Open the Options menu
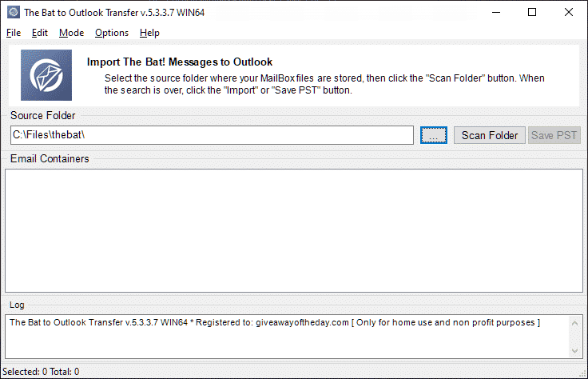 112,33
